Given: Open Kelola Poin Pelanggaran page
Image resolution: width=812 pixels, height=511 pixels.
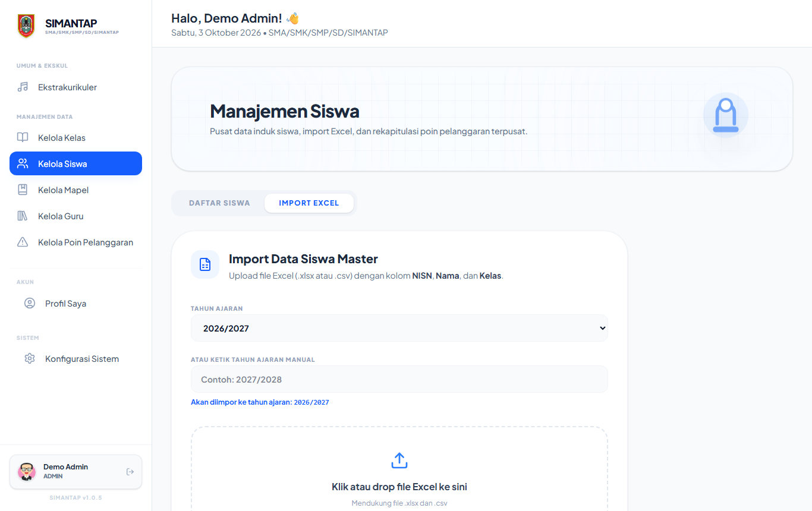Looking at the screenshot, I should 75,242.
